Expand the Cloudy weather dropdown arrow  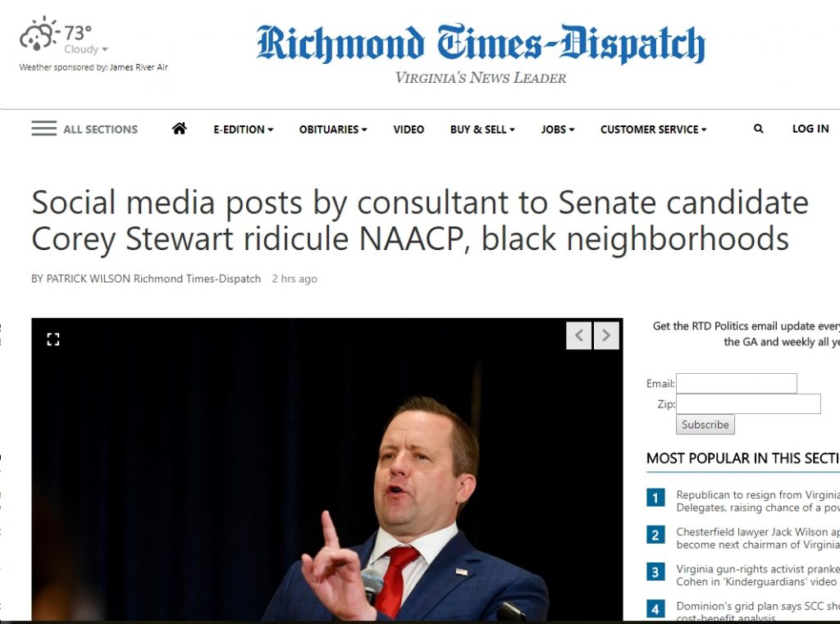(105, 49)
